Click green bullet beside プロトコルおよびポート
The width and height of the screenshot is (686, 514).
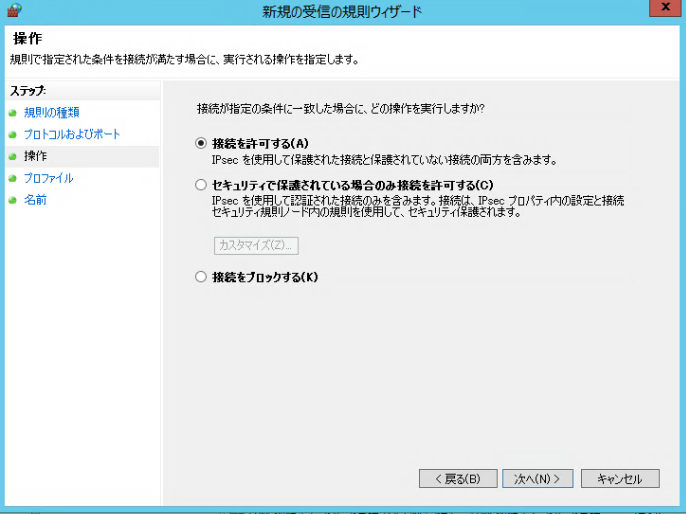click(13, 135)
